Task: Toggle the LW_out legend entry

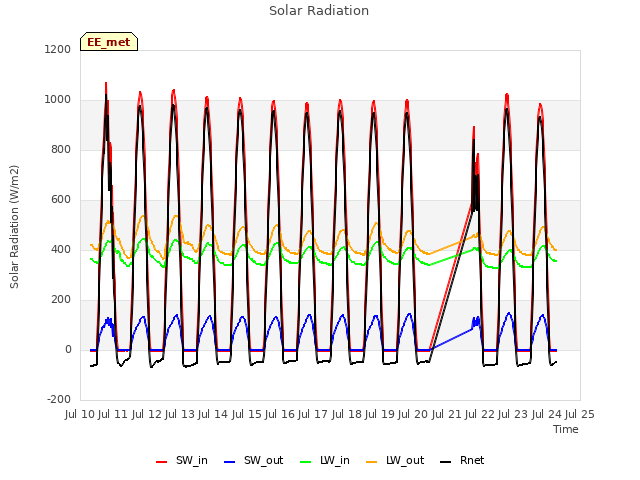Action: click(395, 461)
